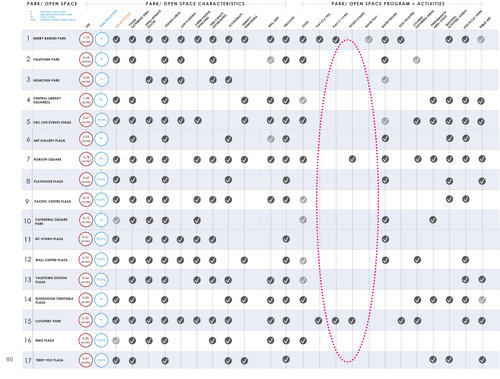Click the blue POPS circle for BMO Plaza
This screenshot has height=379, width=500.
pos(102,340)
